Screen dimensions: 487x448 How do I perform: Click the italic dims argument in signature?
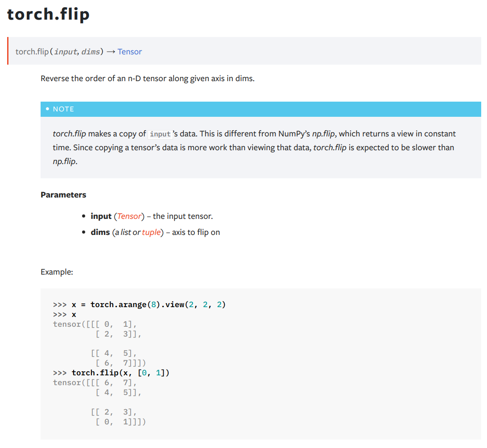[x=91, y=52]
